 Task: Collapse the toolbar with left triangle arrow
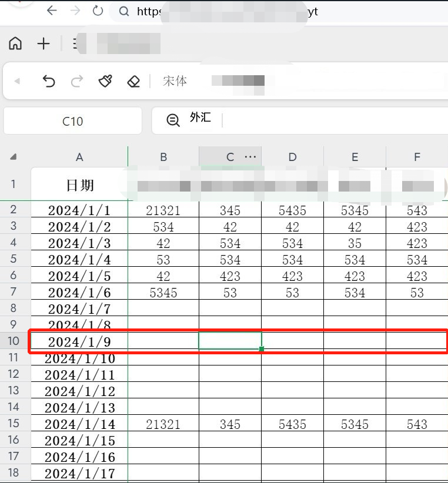click(x=17, y=81)
